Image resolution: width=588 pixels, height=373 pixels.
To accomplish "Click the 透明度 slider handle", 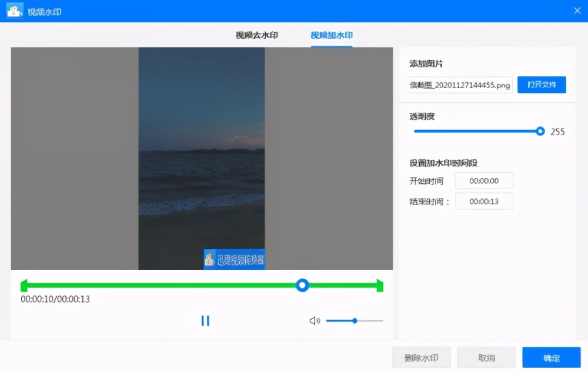I will 540,131.
